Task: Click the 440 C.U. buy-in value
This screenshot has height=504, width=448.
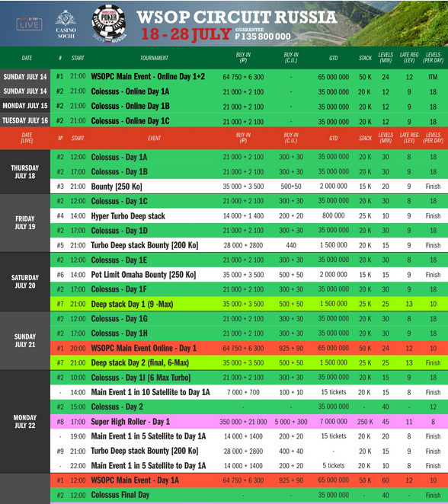Action: 291,246
